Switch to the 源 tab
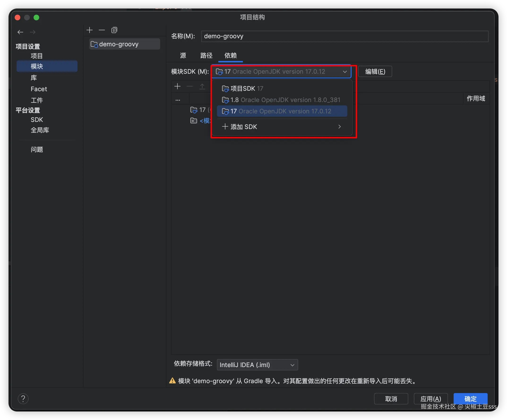 coord(183,56)
